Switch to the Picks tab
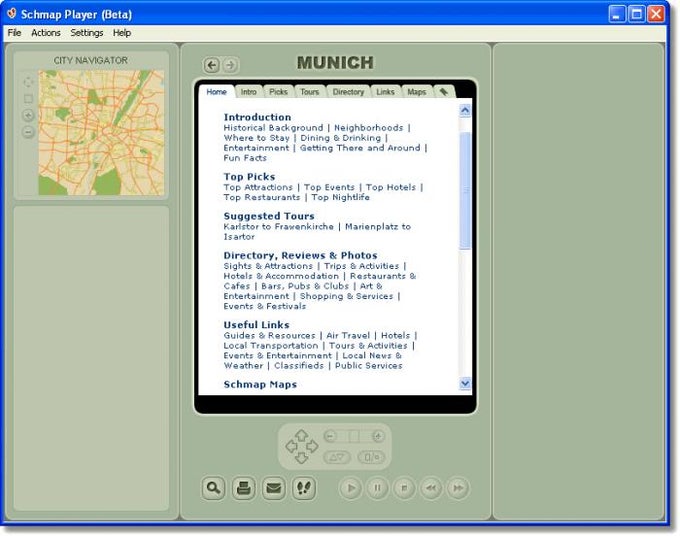 tap(278, 92)
